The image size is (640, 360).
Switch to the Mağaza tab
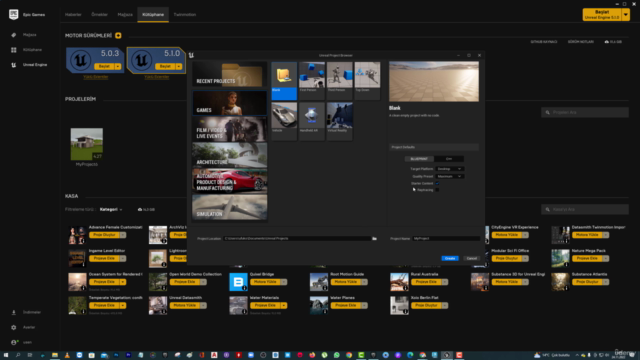125,15
